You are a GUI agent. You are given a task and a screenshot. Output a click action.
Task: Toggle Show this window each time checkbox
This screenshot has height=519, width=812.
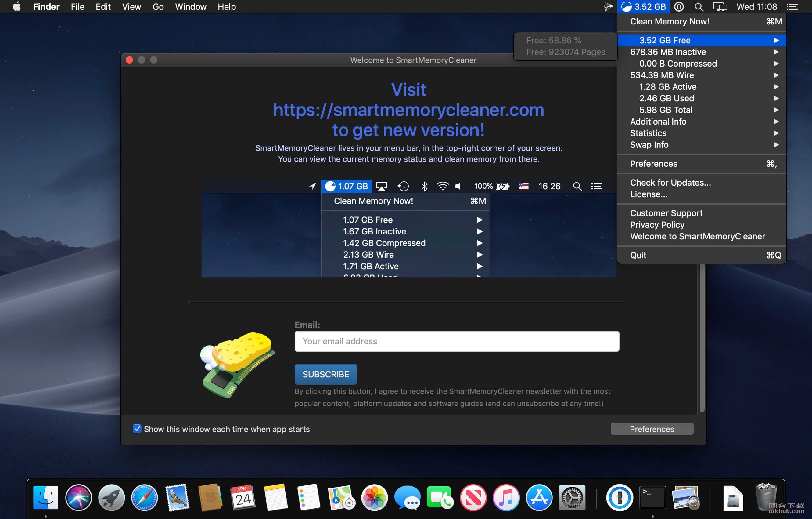[x=137, y=429]
